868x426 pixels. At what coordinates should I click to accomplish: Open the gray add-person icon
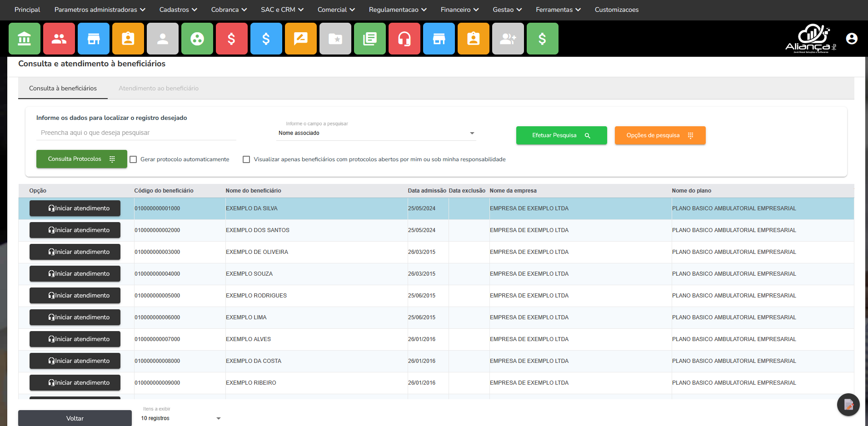click(508, 39)
